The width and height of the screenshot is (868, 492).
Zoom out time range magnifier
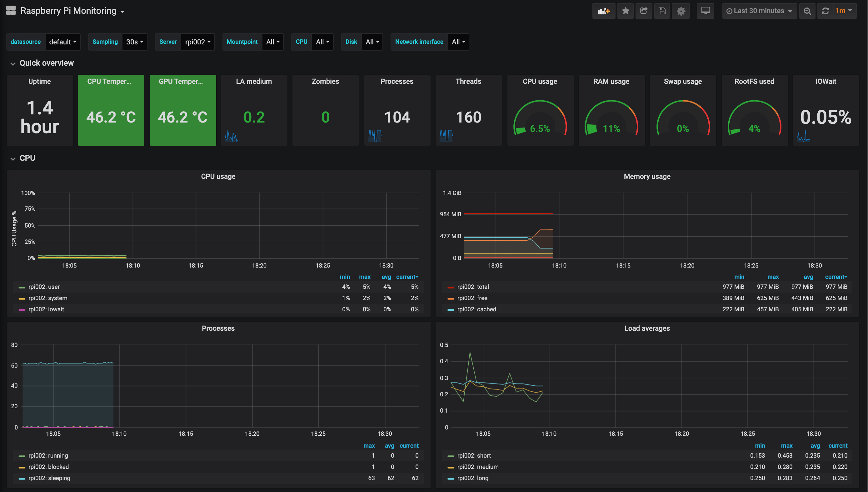point(807,11)
